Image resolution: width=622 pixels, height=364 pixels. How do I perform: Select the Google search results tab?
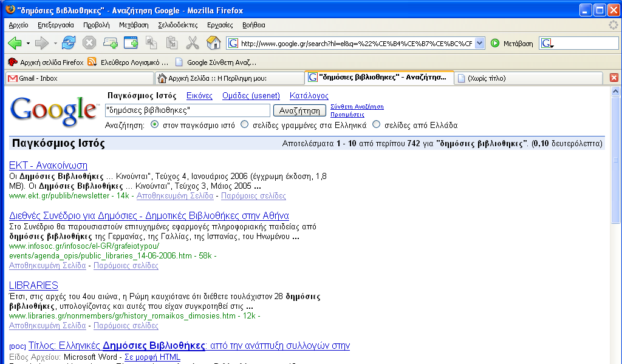(379, 77)
